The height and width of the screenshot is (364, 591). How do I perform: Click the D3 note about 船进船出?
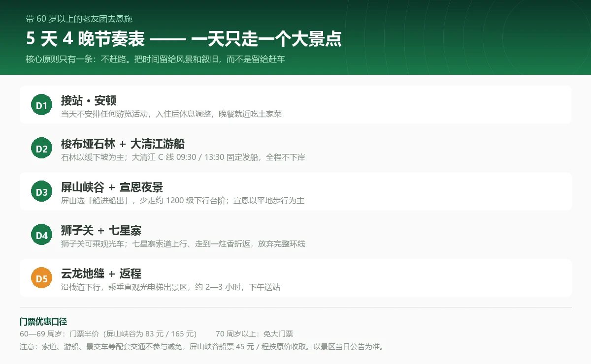click(x=183, y=201)
